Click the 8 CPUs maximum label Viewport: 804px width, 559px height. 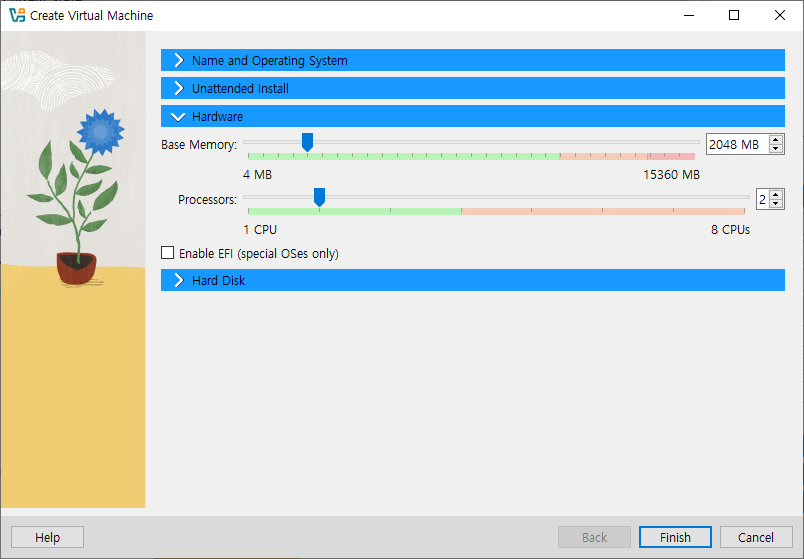pyautogui.click(x=730, y=230)
